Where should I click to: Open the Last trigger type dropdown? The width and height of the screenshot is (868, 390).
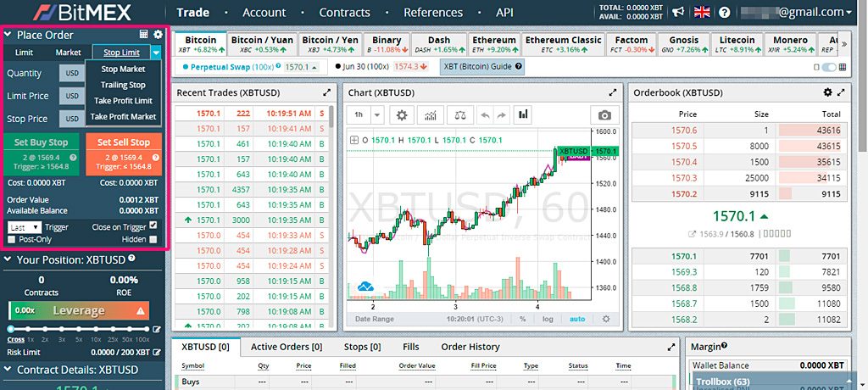[x=25, y=227]
